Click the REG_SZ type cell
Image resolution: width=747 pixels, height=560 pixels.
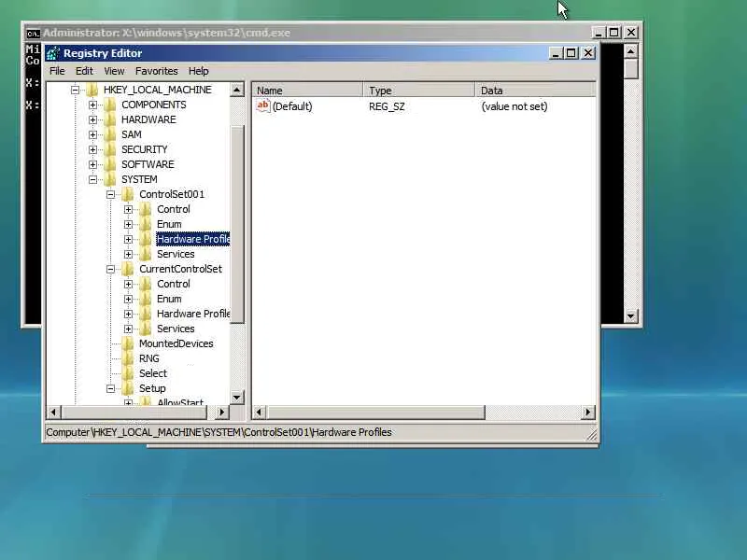(x=387, y=106)
